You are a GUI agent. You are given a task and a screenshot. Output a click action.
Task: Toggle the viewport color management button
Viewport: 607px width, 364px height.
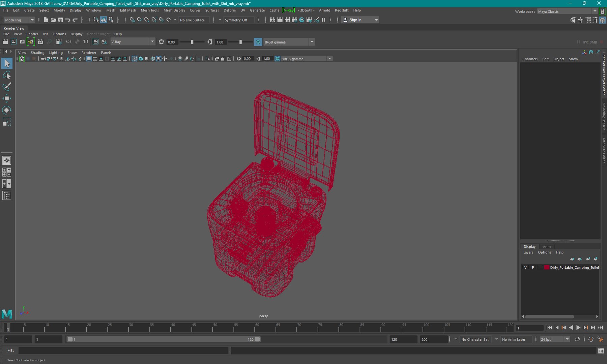pos(277,59)
